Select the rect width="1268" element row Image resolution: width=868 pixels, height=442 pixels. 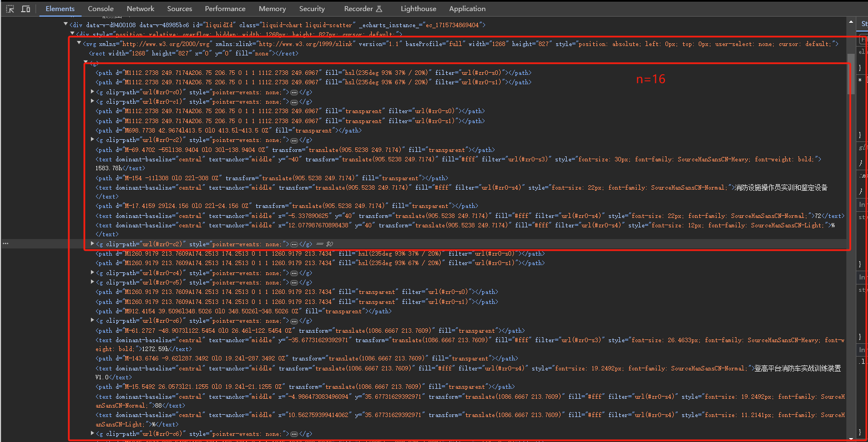tap(194, 53)
